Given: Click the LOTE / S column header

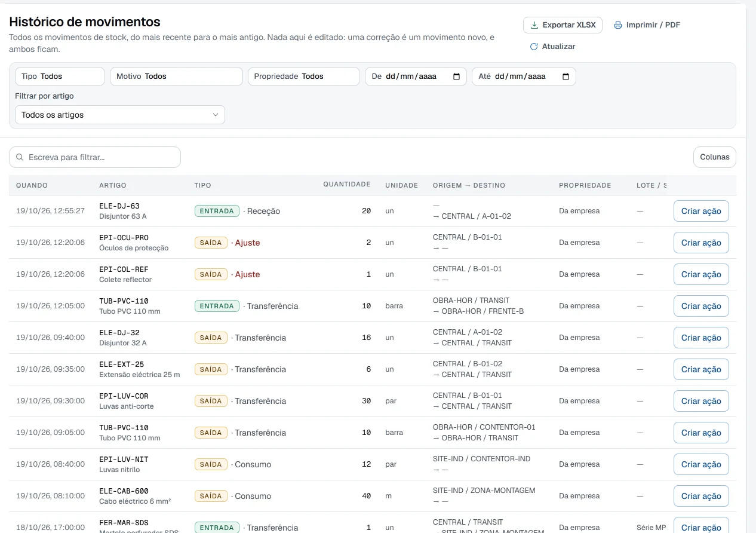Looking at the screenshot, I should pos(651,185).
